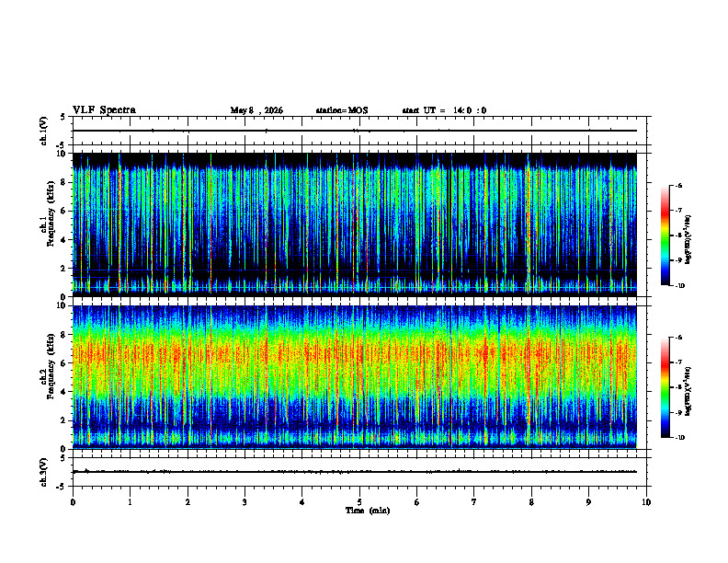728x563 pixels.
Task: Click the ch.1(V) waveform panel label
Action: pyautogui.click(x=44, y=131)
